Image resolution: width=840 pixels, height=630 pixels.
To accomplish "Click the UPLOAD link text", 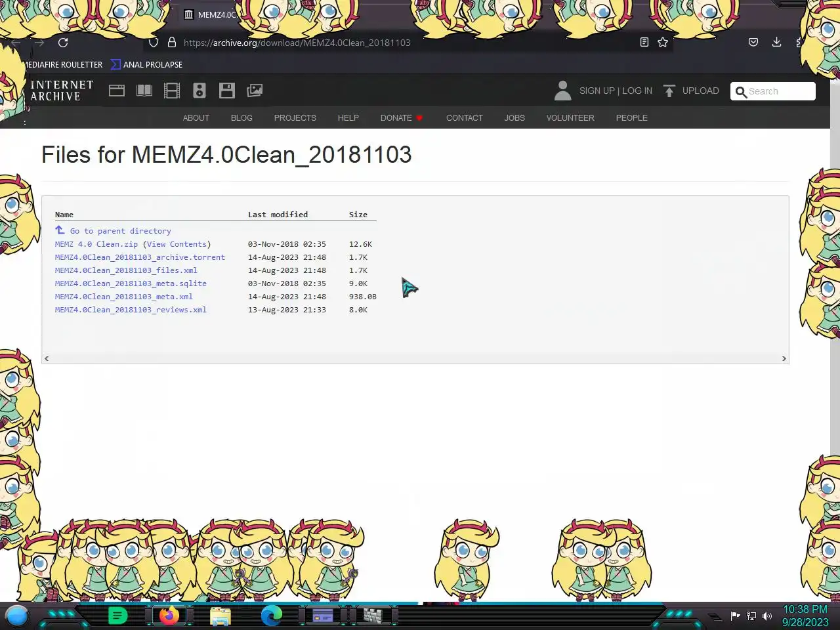I will (701, 91).
